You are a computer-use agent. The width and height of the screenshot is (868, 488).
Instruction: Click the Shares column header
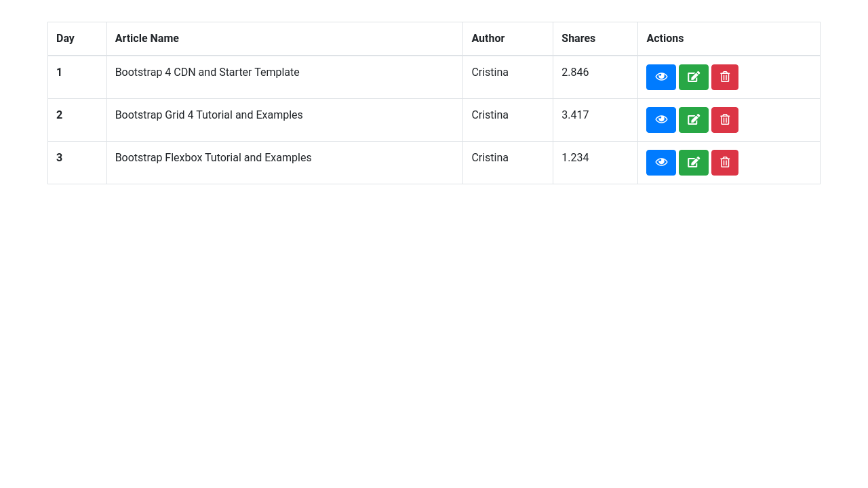click(578, 39)
